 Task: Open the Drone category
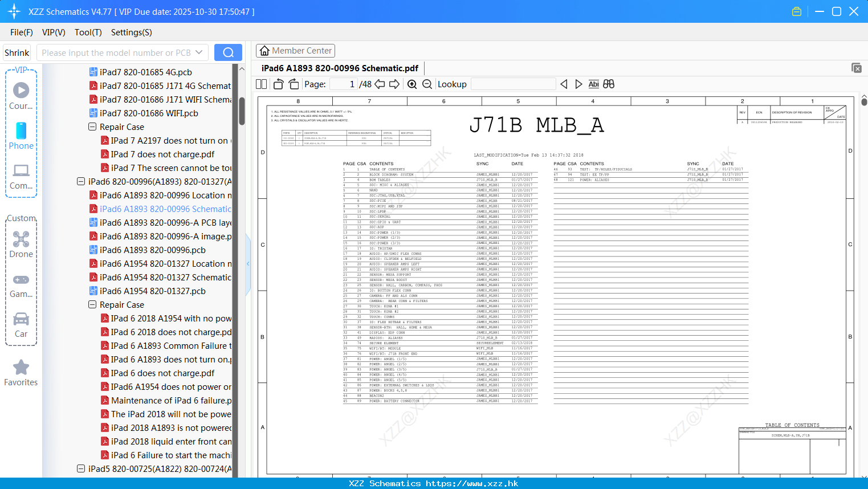tap(21, 244)
